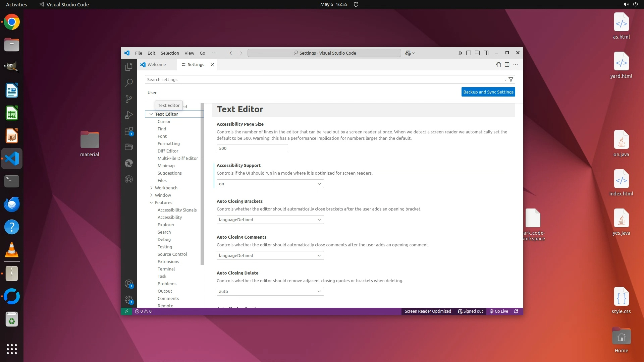Open the Selection menu
Image resolution: width=644 pixels, height=362 pixels.
170,53
